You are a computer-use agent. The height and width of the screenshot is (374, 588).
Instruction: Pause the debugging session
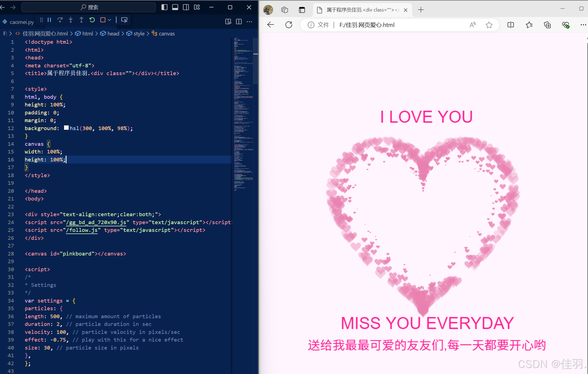click(x=49, y=20)
